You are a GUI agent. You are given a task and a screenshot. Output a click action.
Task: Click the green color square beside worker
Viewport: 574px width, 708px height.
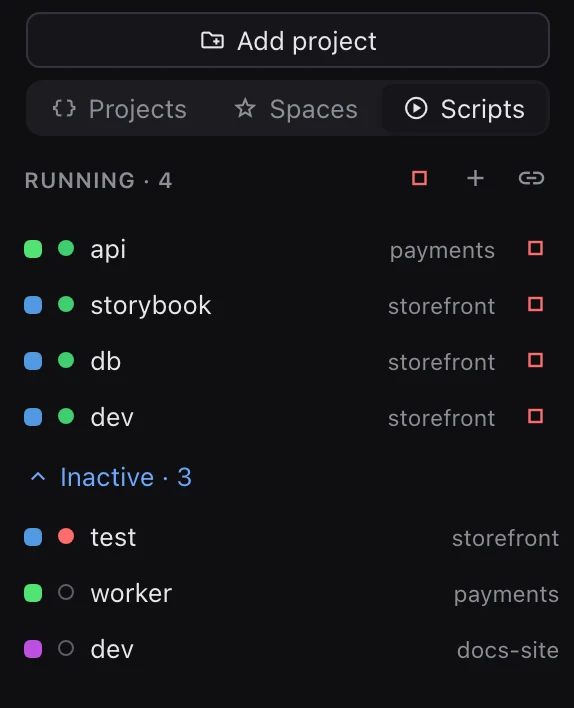tap(33, 593)
